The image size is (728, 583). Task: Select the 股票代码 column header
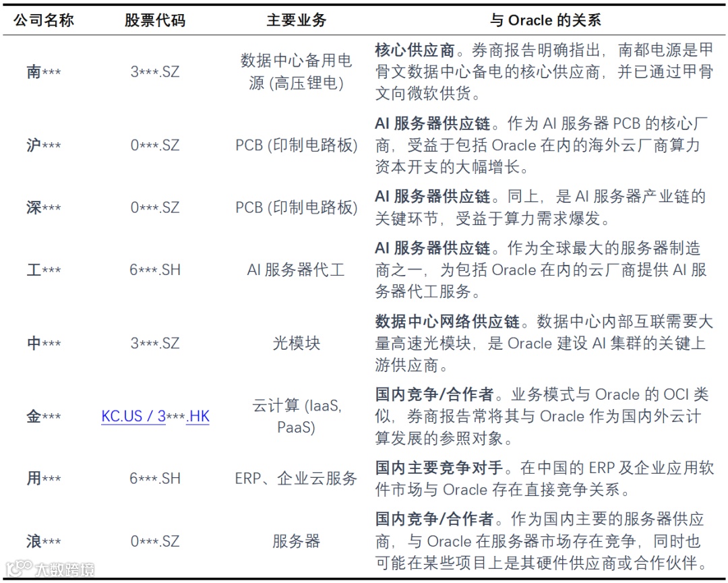pos(154,20)
